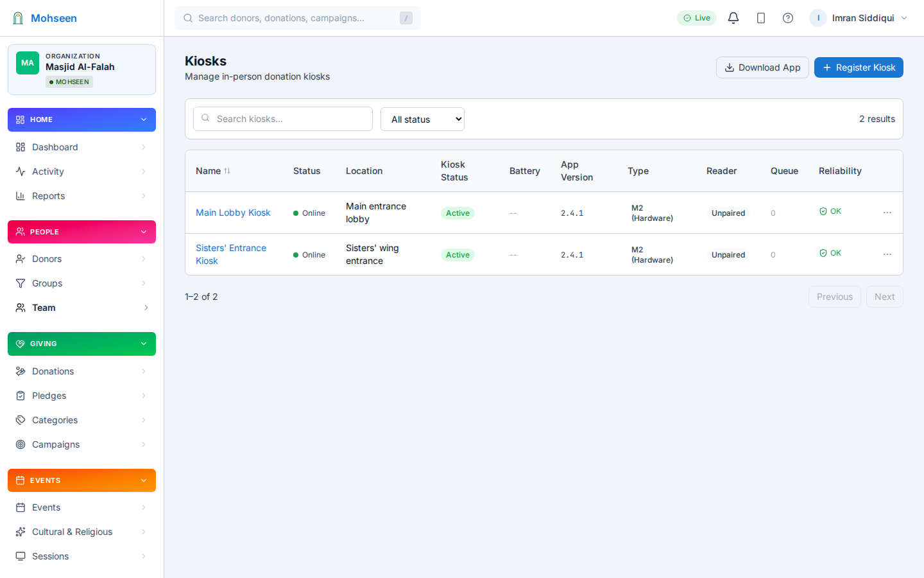The image size is (924, 578).
Task: Click the Team people icon
Action: pos(21,308)
